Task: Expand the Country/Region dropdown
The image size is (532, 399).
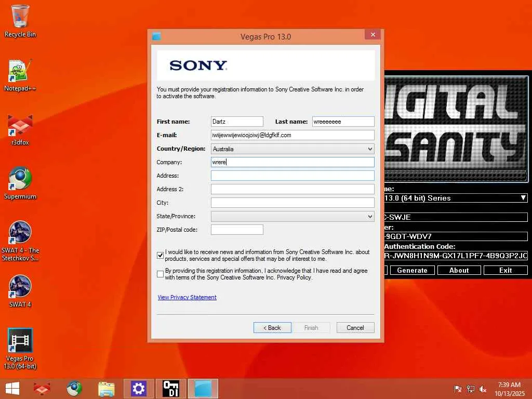Action: click(292, 149)
